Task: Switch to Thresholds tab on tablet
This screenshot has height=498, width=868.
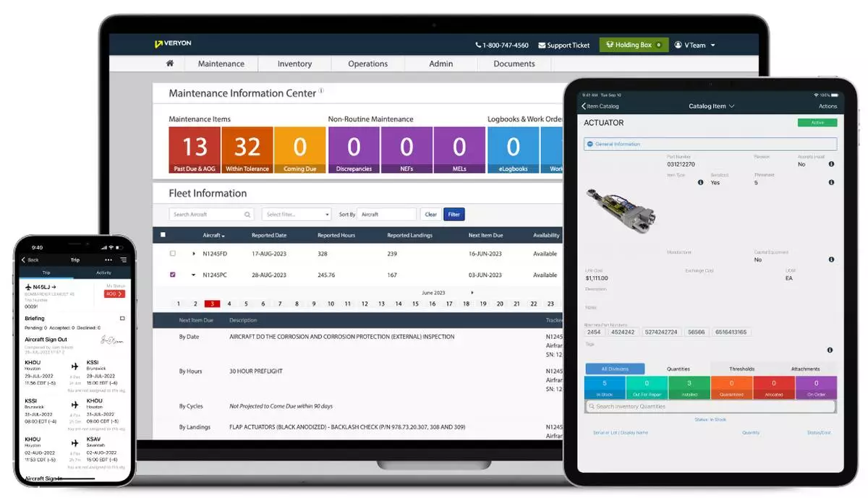Action: tap(741, 369)
